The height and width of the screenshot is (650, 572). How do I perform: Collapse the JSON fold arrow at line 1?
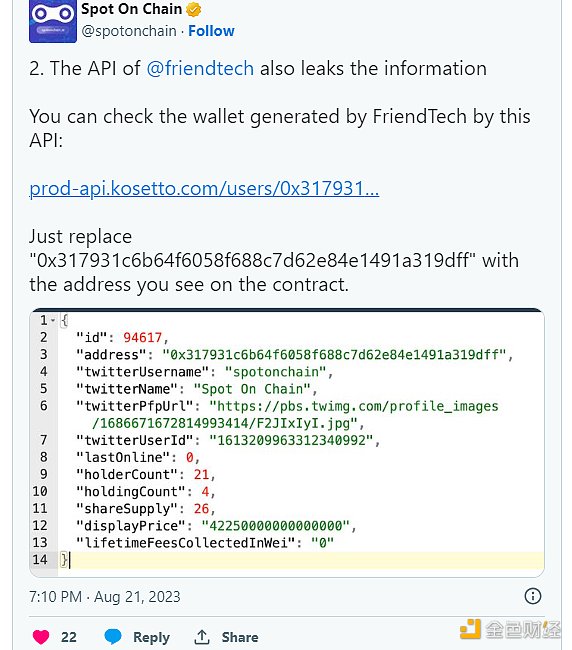[53, 320]
